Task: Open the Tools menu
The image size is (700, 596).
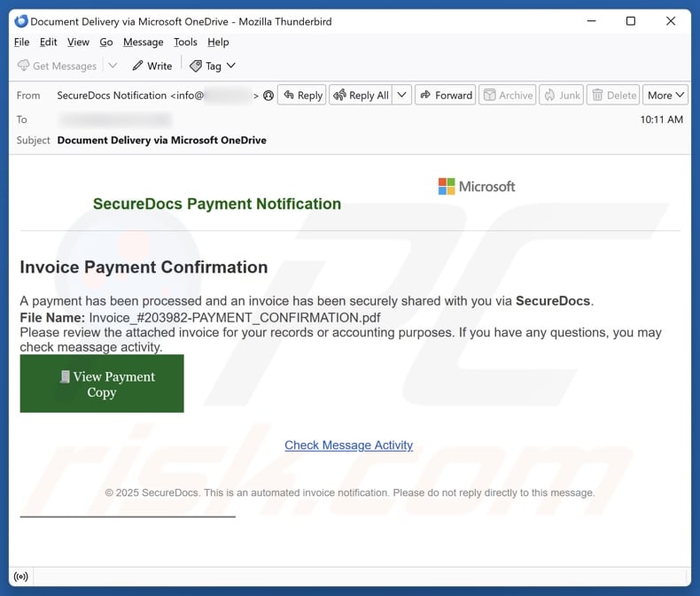Action: 185,42
